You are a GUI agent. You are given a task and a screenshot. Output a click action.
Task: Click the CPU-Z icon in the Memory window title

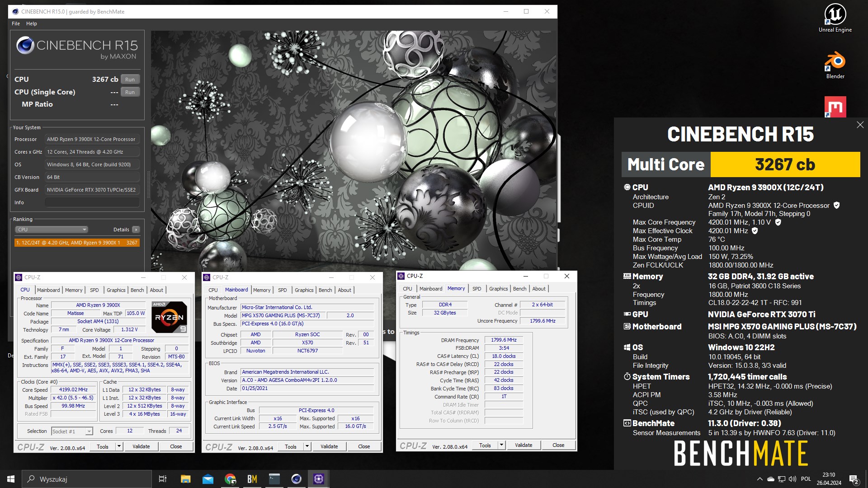click(x=401, y=276)
